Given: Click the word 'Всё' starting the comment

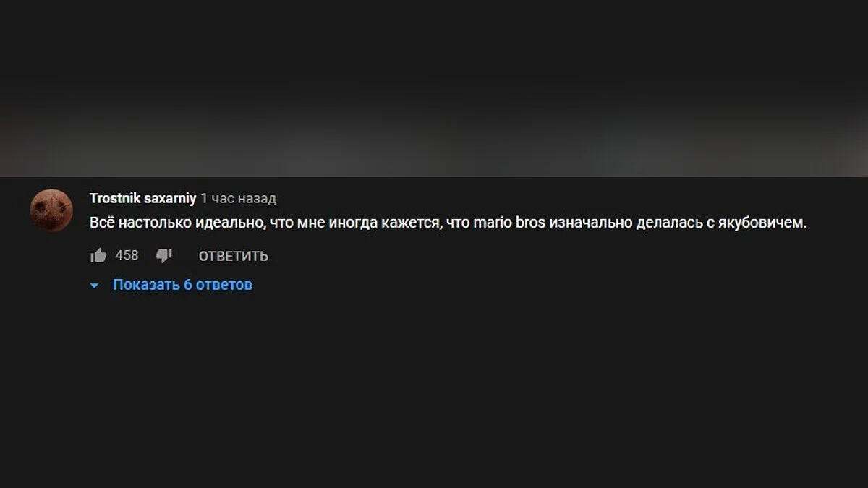Looking at the screenshot, I should [102, 223].
